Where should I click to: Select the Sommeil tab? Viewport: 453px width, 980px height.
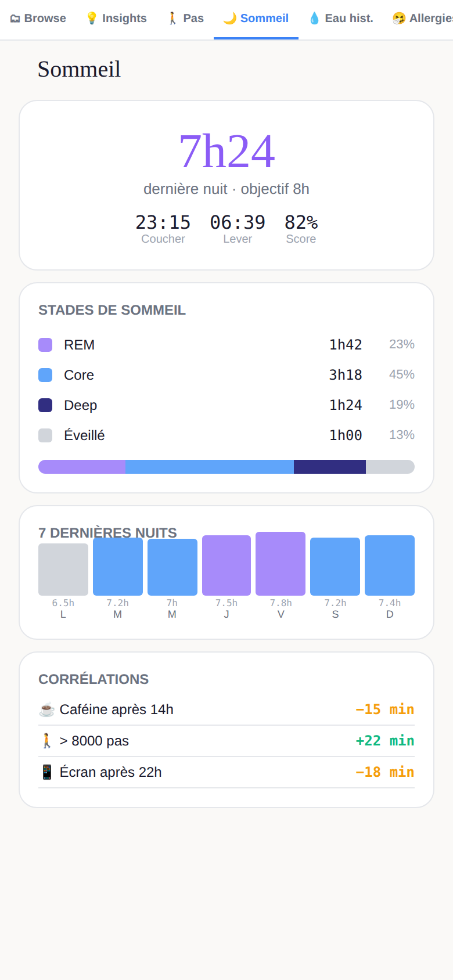(x=256, y=19)
